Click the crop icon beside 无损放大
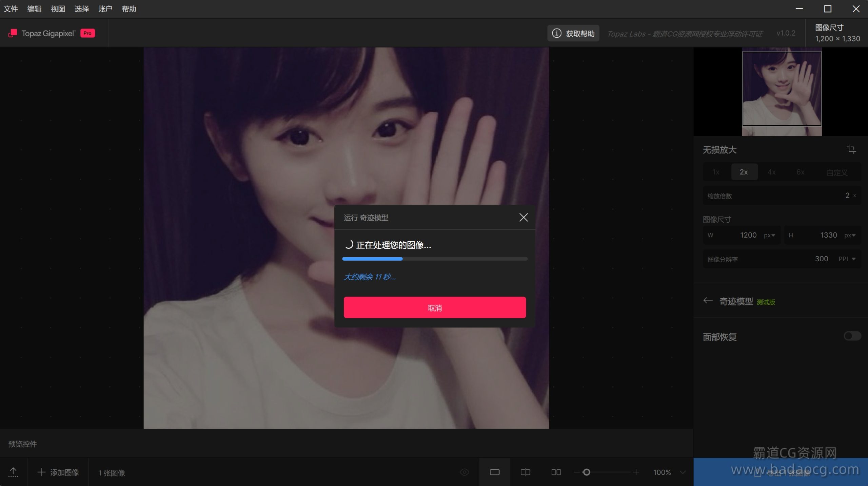 (851, 149)
